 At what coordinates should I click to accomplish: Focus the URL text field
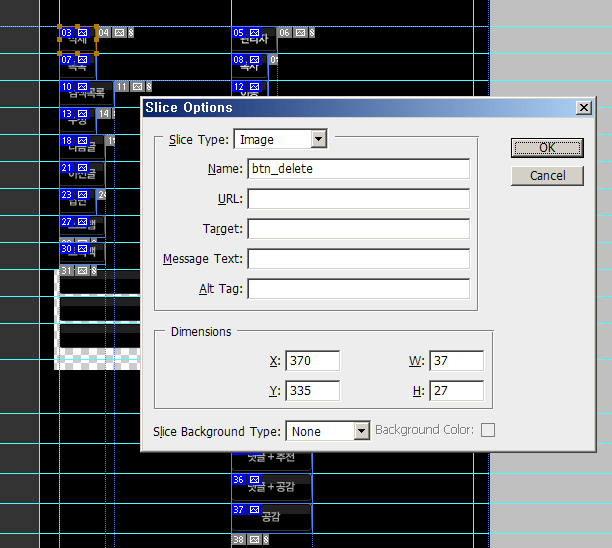358,199
